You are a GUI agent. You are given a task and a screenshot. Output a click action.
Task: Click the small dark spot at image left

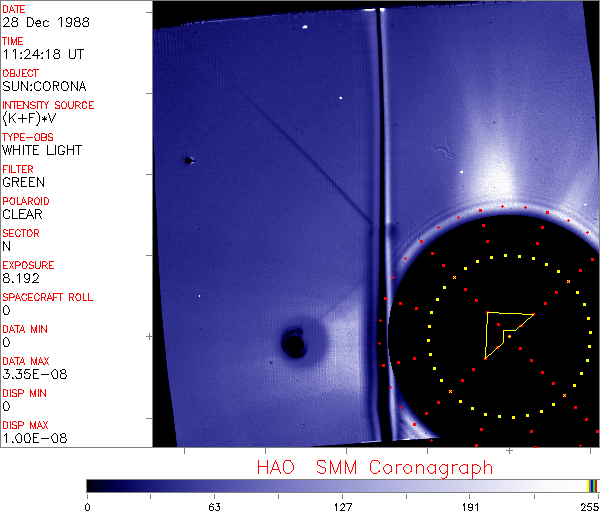click(189, 161)
